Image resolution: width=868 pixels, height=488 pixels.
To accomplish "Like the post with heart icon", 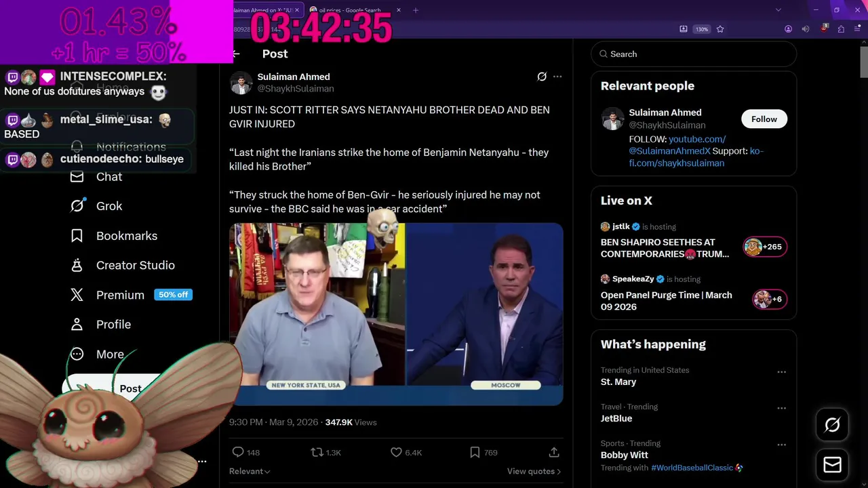I will [x=396, y=452].
